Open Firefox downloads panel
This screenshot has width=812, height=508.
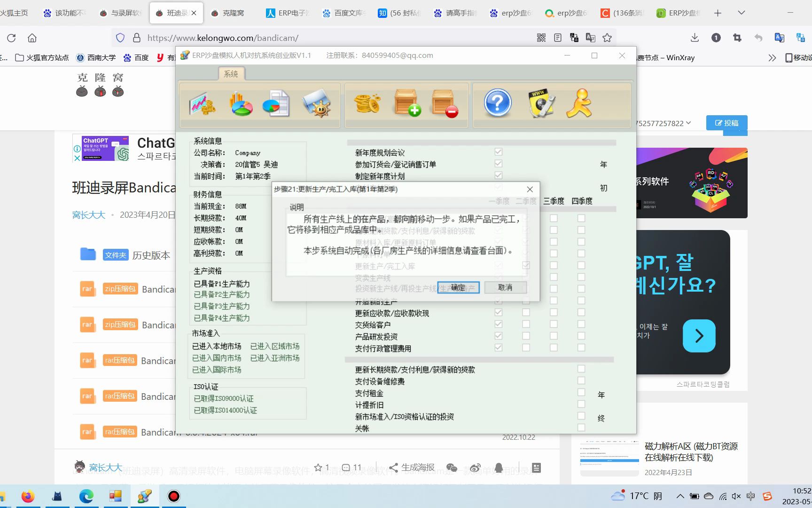coord(695,38)
